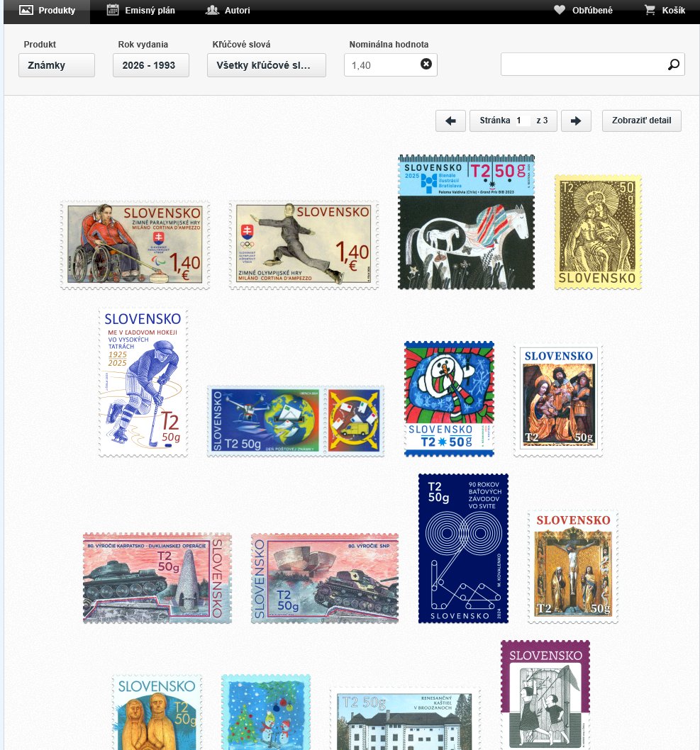The width and height of the screenshot is (700, 750).
Task: Open the snowman T2 50g stamp
Action: [449, 399]
